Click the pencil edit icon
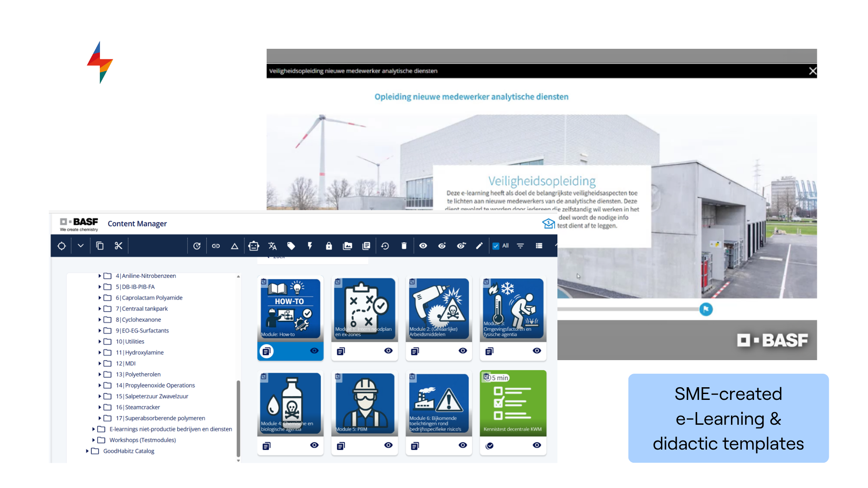Viewport: 868px width, 488px height. point(479,246)
